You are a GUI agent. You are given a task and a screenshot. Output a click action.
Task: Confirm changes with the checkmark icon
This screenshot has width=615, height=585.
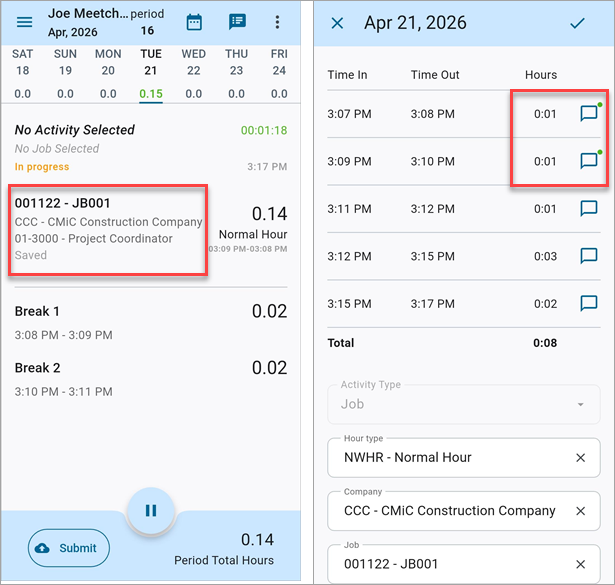(577, 23)
